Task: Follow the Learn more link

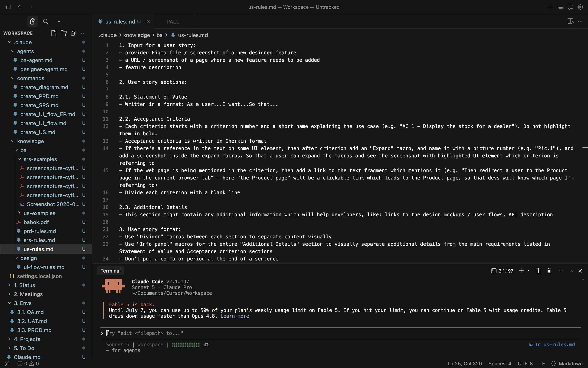Action: point(235,316)
